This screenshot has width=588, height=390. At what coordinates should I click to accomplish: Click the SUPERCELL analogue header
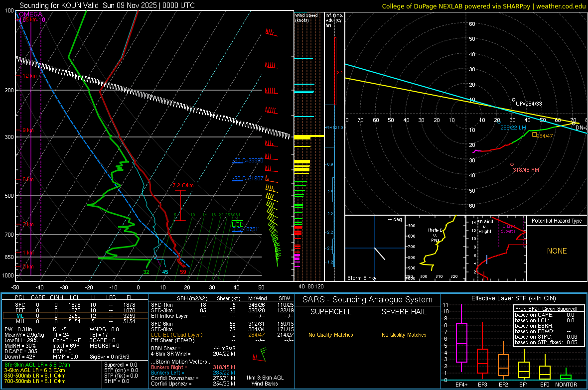331,312
